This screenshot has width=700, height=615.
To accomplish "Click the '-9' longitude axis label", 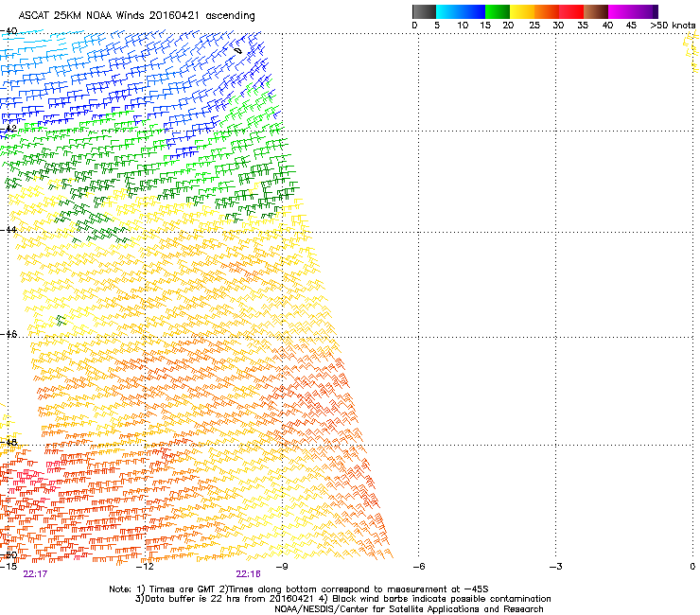I will 282,567.
